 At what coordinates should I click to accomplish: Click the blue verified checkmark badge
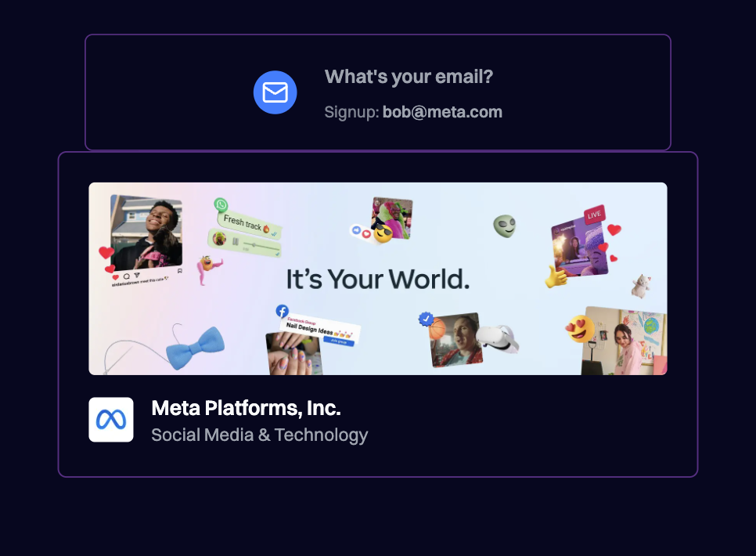point(426,319)
